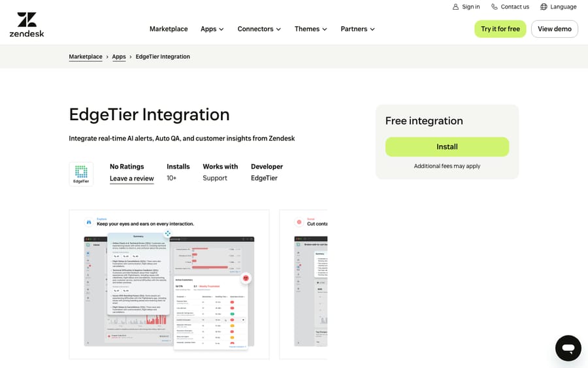Image resolution: width=588 pixels, height=368 pixels.
Task: Expand the Connectors dropdown menu
Action: tap(259, 29)
